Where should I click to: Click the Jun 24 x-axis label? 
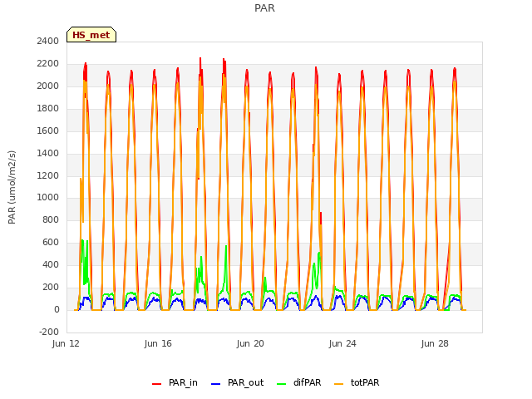[x=342, y=343]
